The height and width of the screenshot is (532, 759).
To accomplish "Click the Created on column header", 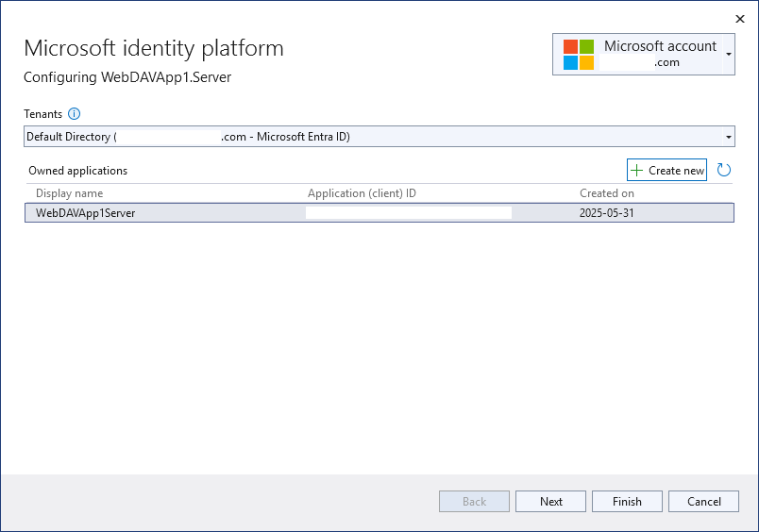I will click(x=606, y=193).
